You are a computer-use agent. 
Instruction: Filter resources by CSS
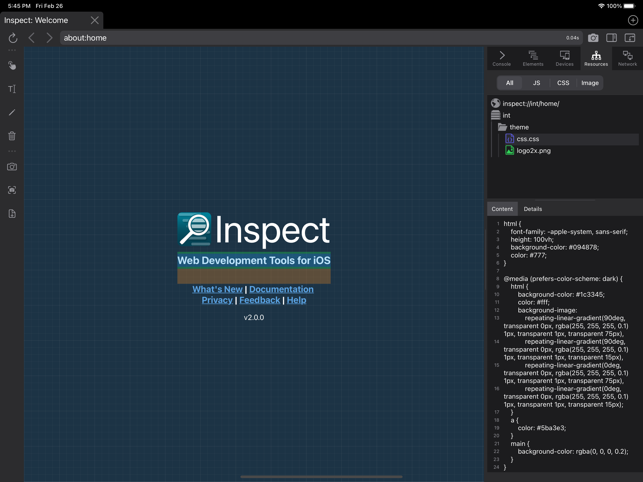pos(563,83)
